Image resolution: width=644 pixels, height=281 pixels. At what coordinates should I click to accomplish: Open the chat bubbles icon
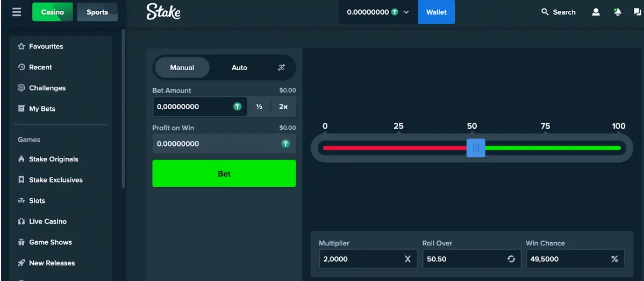[x=638, y=12]
